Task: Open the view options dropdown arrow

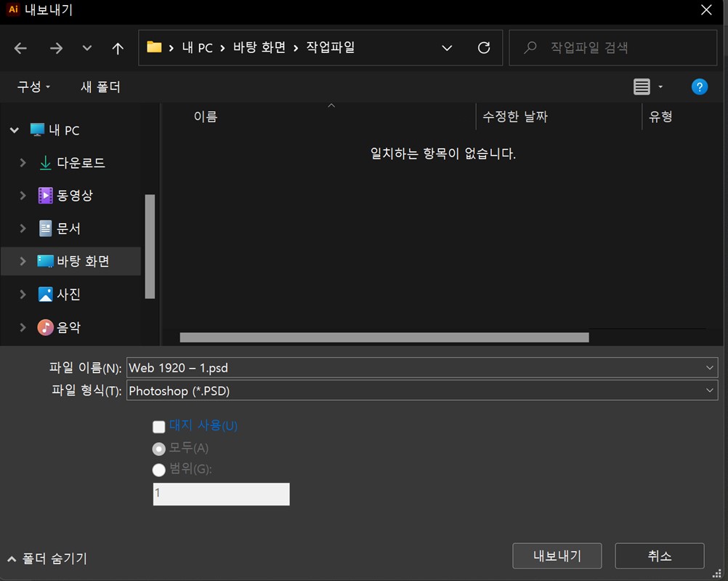Action: tap(660, 87)
